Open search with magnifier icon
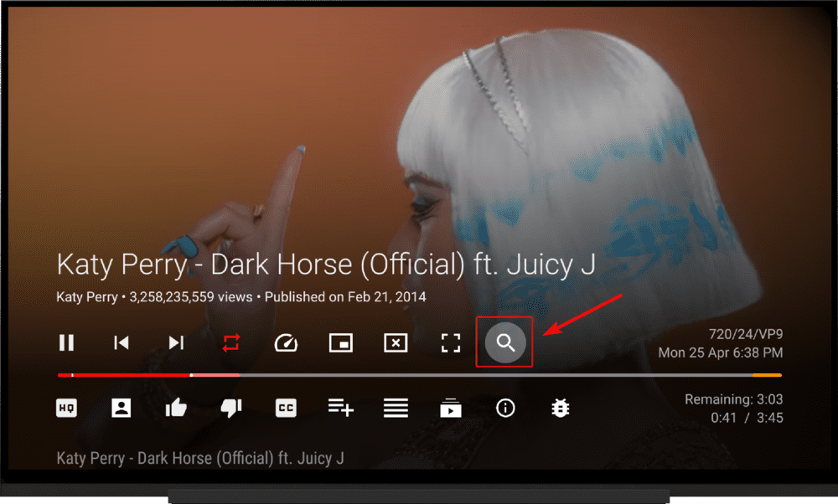The image size is (838, 504). coord(505,342)
